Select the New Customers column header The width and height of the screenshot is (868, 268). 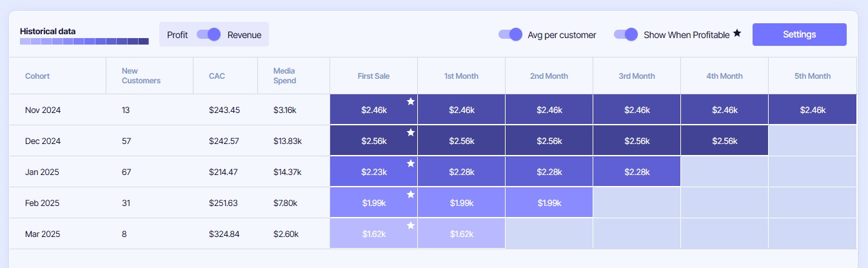(141, 76)
